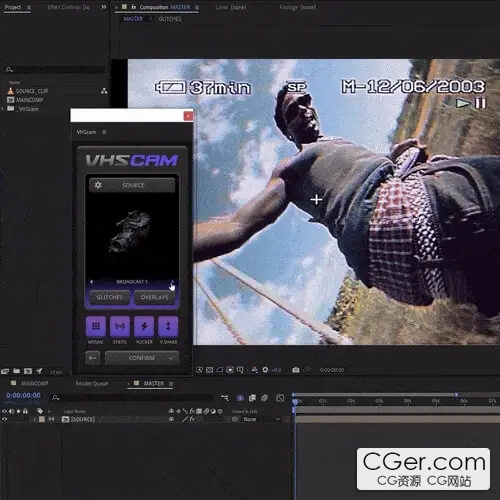The width and height of the screenshot is (500, 500).
Task: Expand the VHScam folder in the Project panel
Action: click(2, 109)
